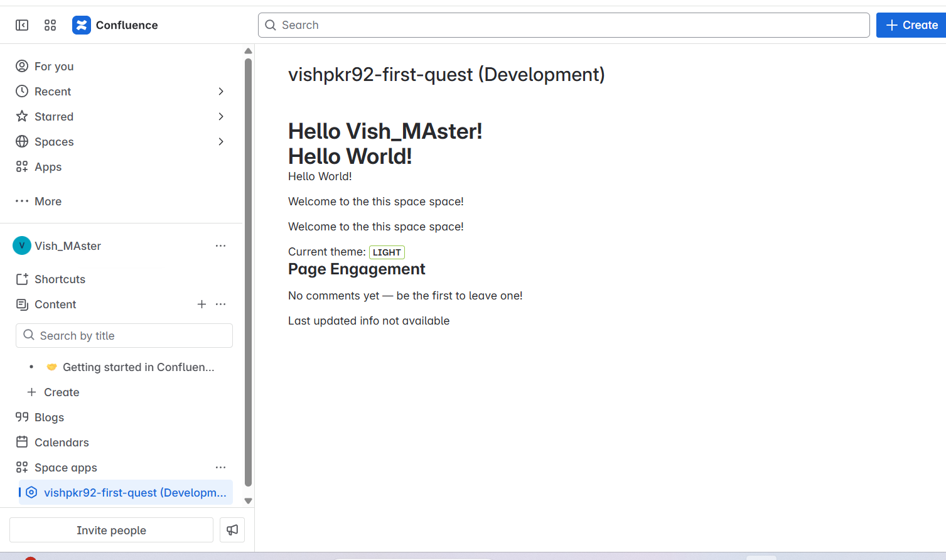Focus the top Search bar
The image size is (946, 560).
coord(564,25)
